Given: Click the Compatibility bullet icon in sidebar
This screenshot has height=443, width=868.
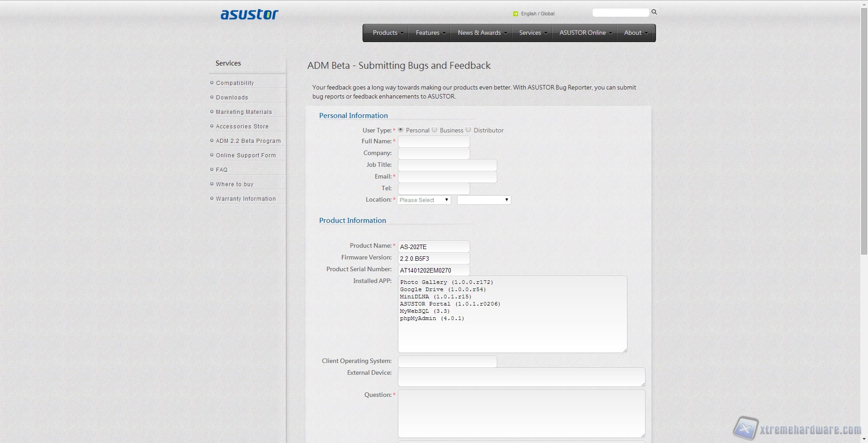Looking at the screenshot, I should pyautogui.click(x=212, y=83).
